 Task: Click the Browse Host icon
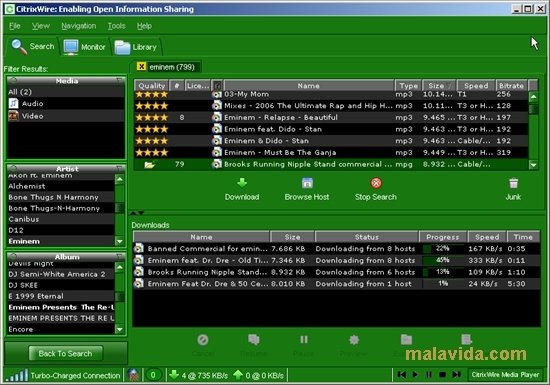pos(307,183)
